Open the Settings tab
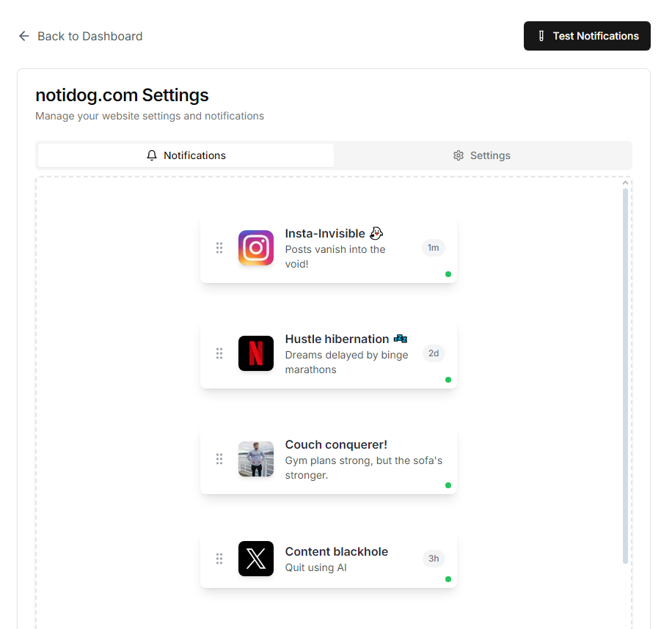 pos(482,155)
